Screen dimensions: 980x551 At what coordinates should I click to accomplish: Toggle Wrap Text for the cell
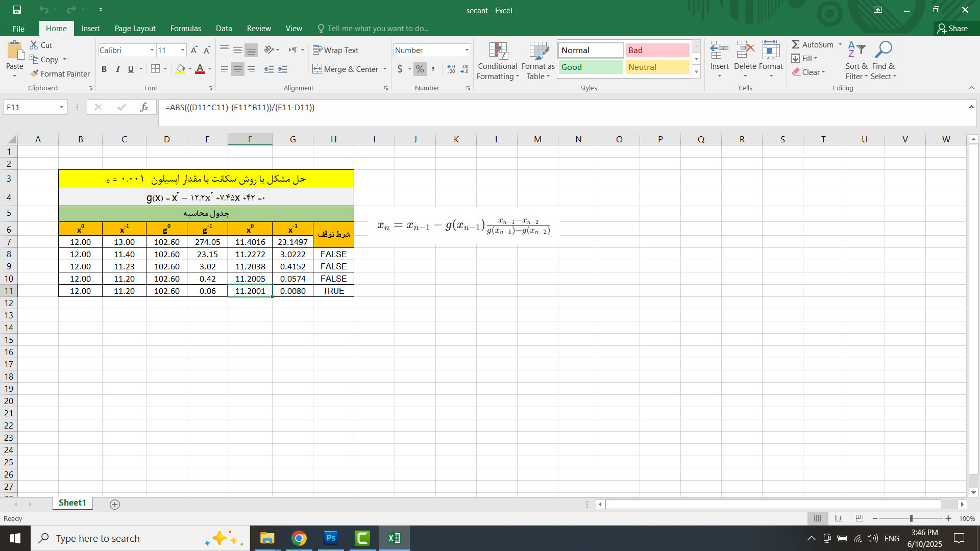click(335, 50)
